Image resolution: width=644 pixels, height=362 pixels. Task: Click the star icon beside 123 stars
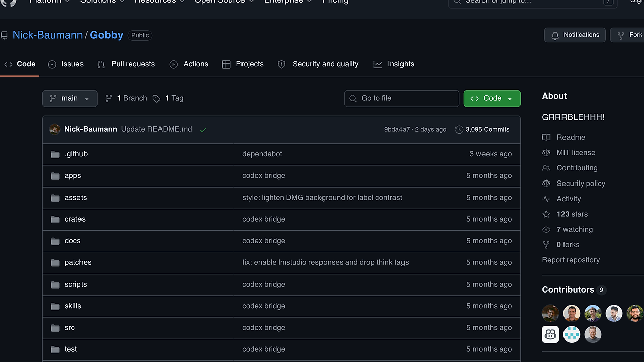[x=546, y=214]
